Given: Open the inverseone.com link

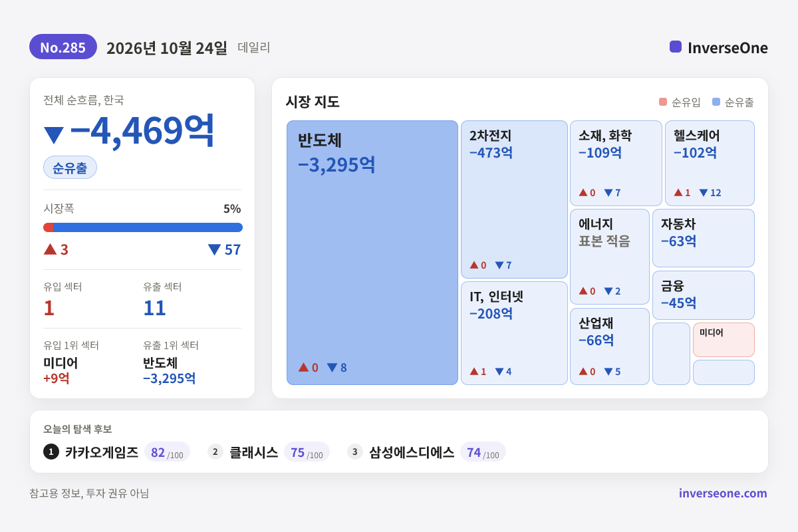Looking at the screenshot, I should (723, 493).
